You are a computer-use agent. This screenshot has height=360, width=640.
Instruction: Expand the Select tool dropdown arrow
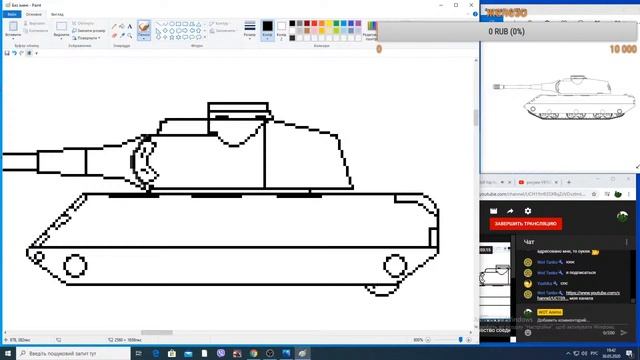(x=61, y=38)
